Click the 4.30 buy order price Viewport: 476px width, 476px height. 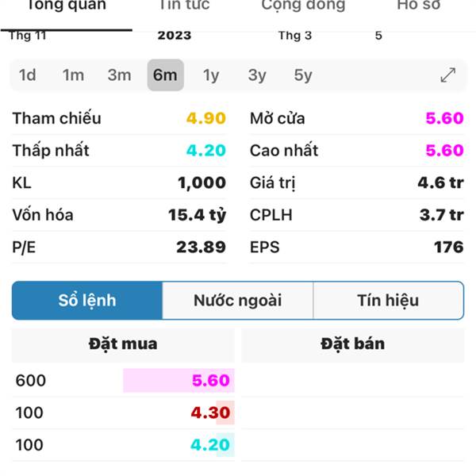pos(210,413)
